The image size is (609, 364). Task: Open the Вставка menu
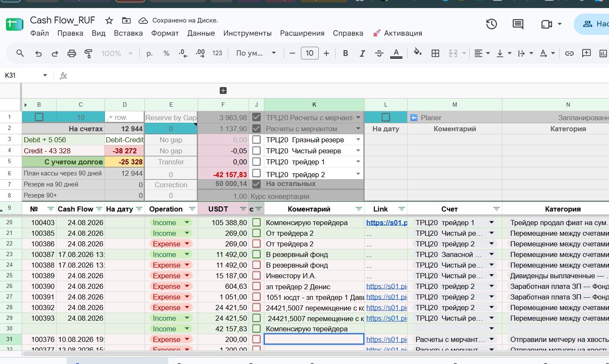(128, 33)
